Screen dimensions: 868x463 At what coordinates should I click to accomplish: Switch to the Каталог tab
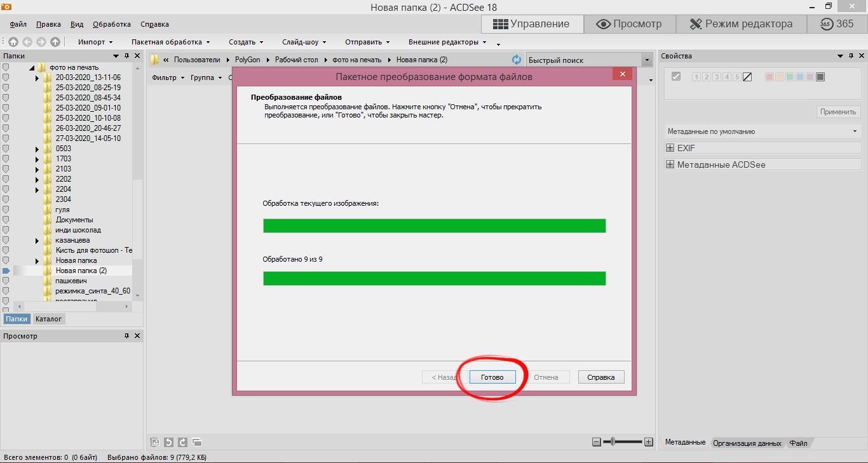coord(49,319)
